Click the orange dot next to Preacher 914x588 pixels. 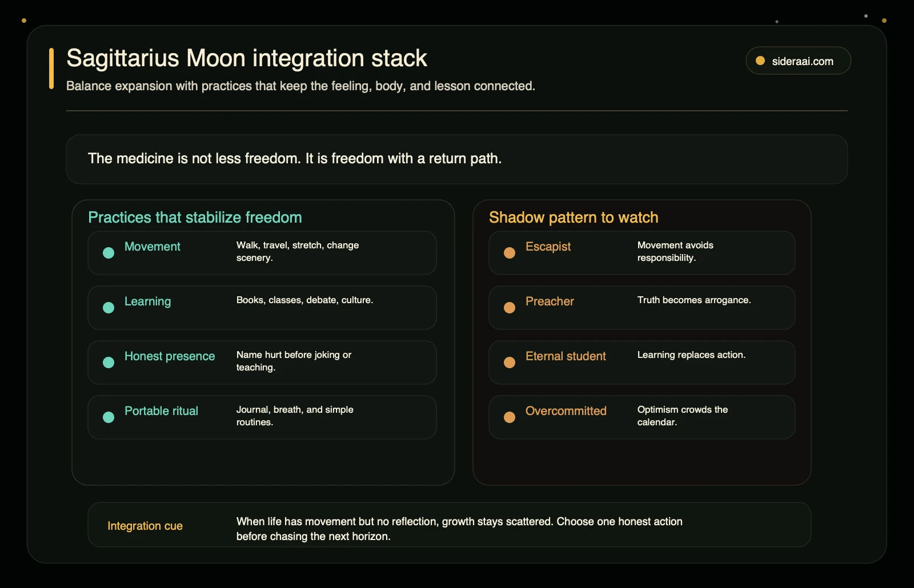click(x=510, y=308)
